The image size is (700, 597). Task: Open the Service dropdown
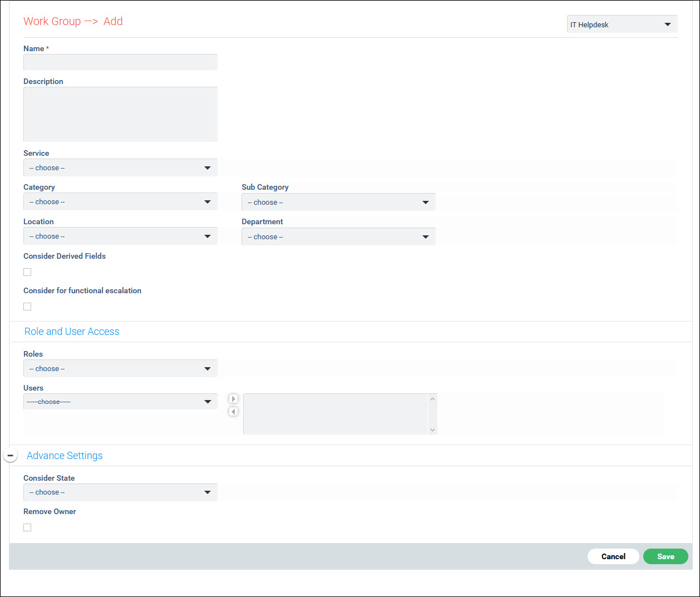(x=120, y=167)
